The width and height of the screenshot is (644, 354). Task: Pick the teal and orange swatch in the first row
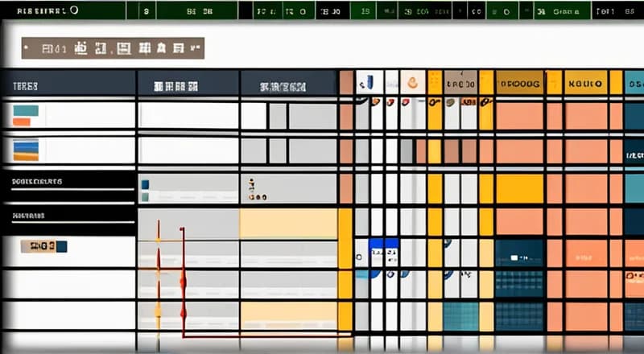click(x=26, y=116)
